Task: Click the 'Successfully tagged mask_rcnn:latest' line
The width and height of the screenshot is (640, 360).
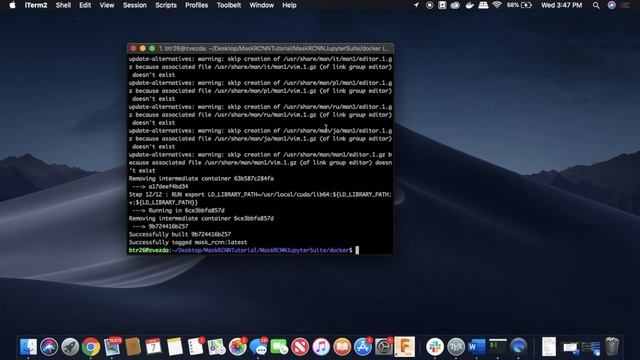Action: 188,242
